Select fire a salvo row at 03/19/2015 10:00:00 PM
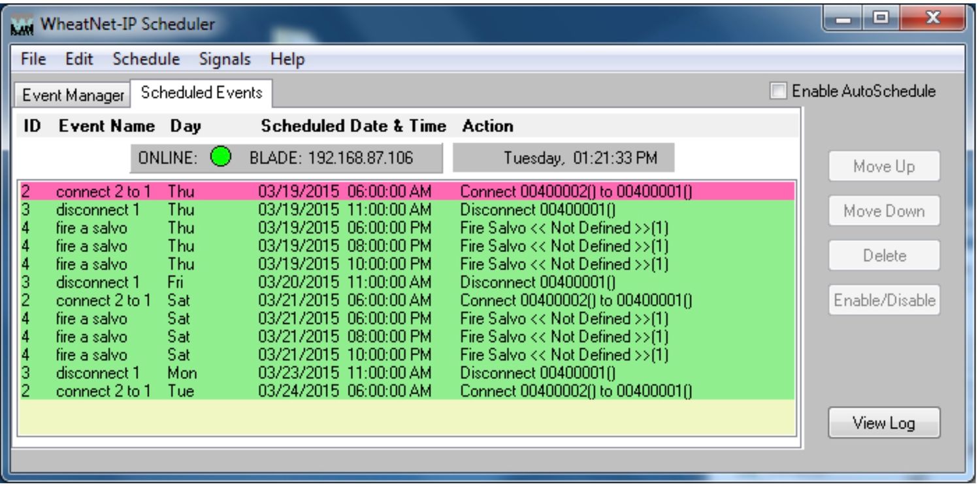Viewport: 980px width, 487px height. click(406, 265)
